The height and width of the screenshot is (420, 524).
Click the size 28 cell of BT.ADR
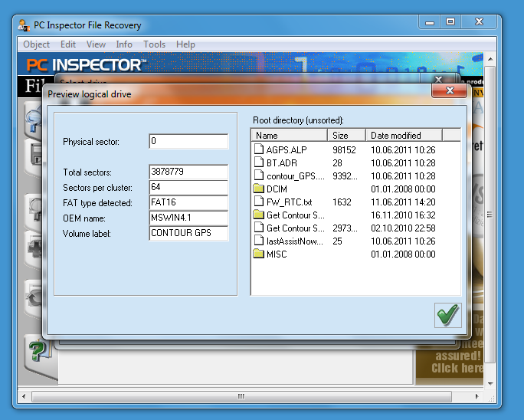pyautogui.click(x=337, y=162)
